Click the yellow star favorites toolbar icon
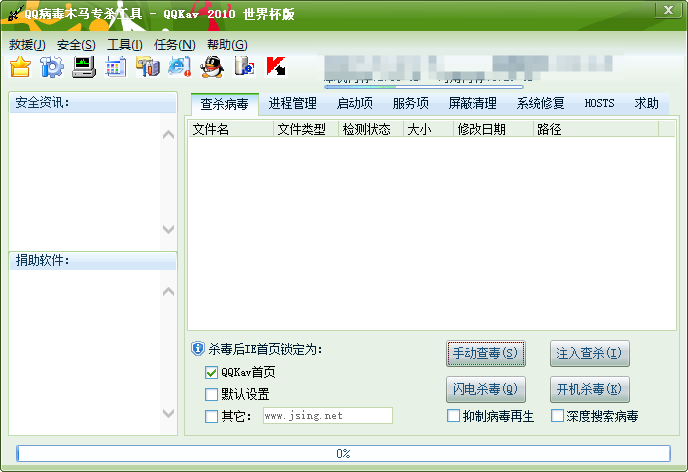 [20, 67]
